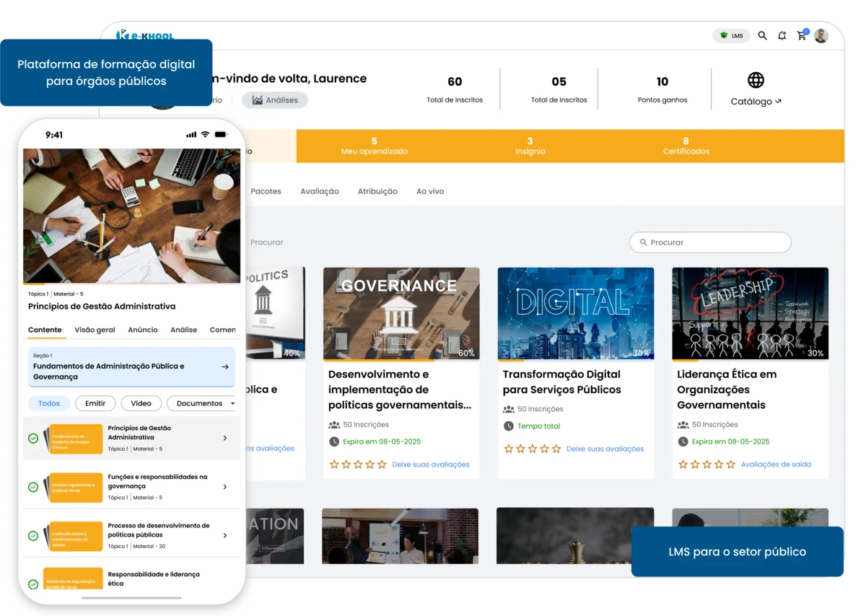Click the clock icon next to Tempo total
The height and width of the screenshot is (616, 866).
[x=508, y=426]
